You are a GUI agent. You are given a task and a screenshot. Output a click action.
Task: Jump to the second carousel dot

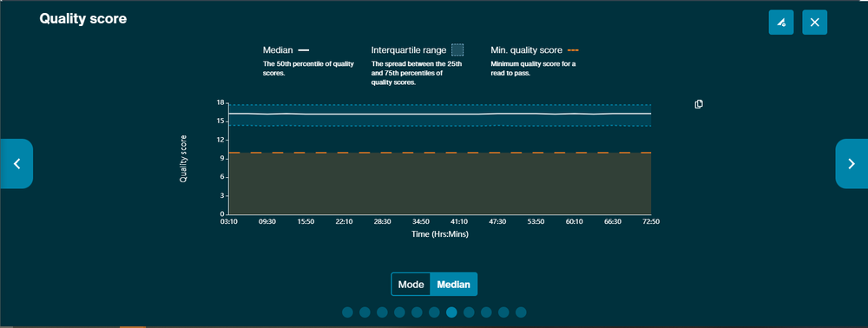365,312
